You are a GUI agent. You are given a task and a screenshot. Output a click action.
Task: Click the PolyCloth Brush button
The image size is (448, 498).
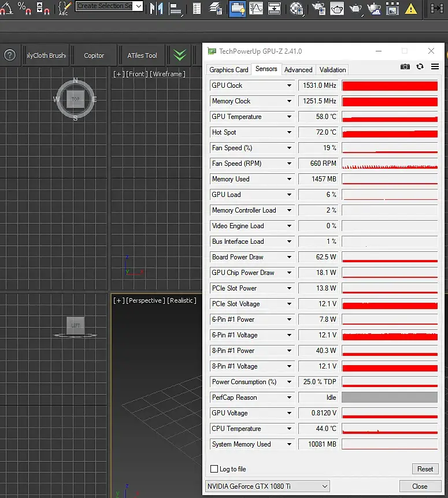pos(47,55)
